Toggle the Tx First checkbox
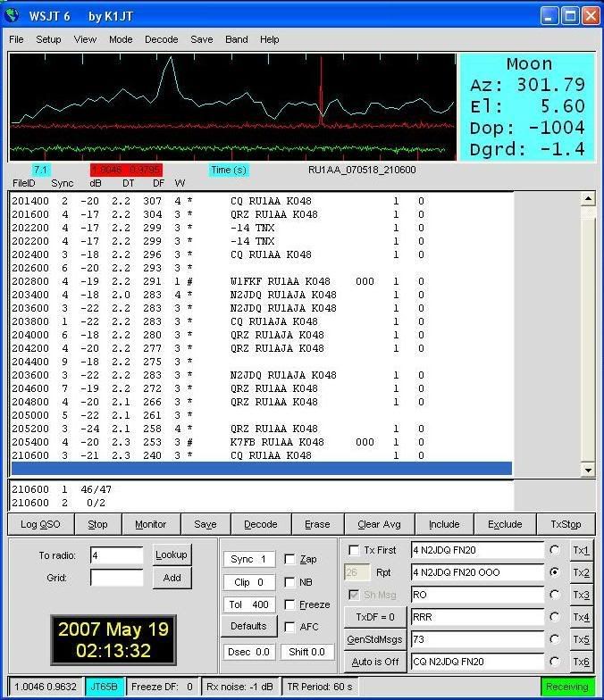Image resolution: width=604 pixels, height=700 pixels. 354,550
